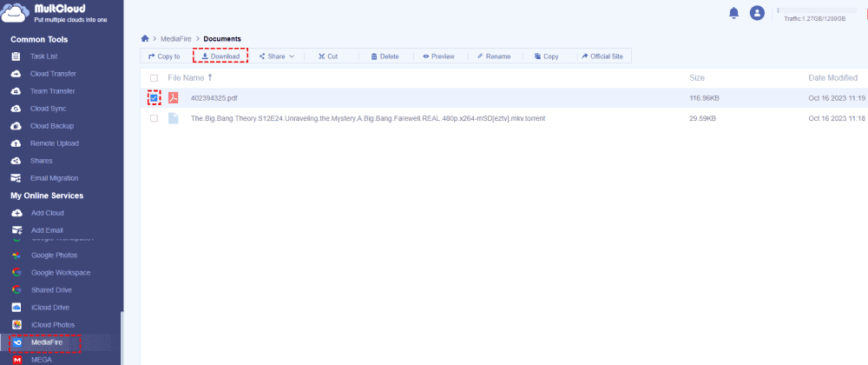Click Rename in toolbar

(494, 56)
